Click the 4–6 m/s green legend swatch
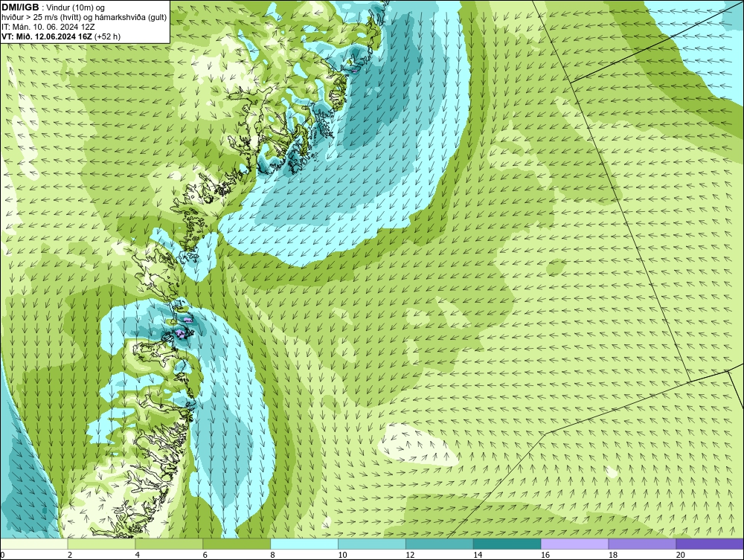The width and height of the screenshot is (744, 560). tap(169, 544)
